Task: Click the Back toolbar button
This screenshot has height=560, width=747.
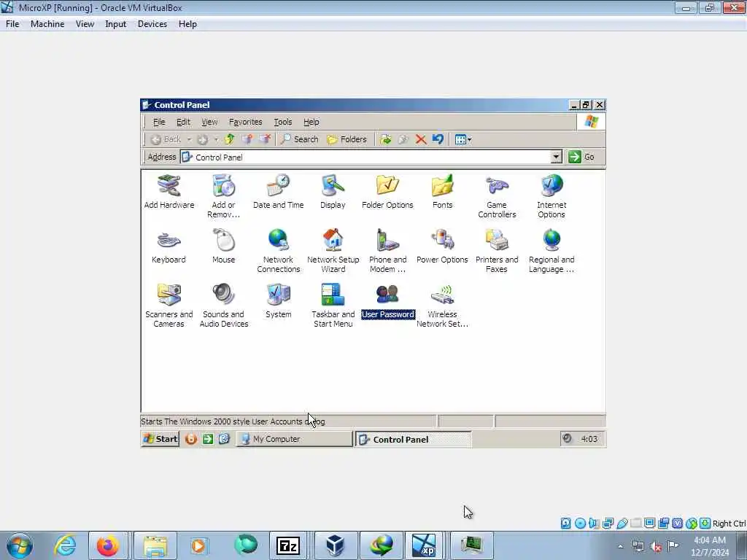Action: pos(166,139)
